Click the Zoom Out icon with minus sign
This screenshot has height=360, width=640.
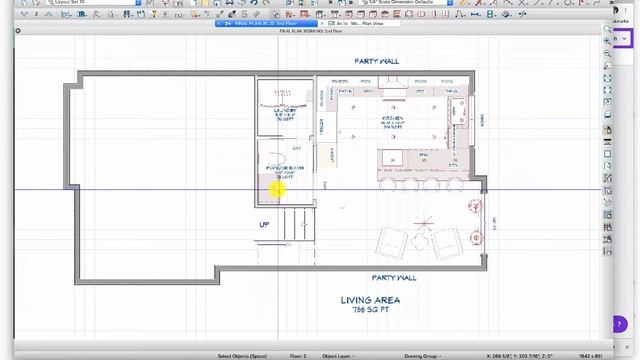pyautogui.click(x=607, y=53)
